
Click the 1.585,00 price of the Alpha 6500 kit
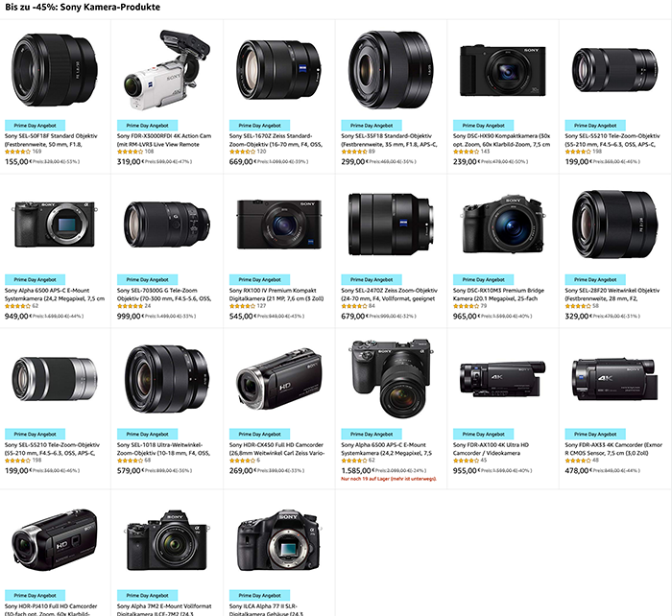[356, 470]
